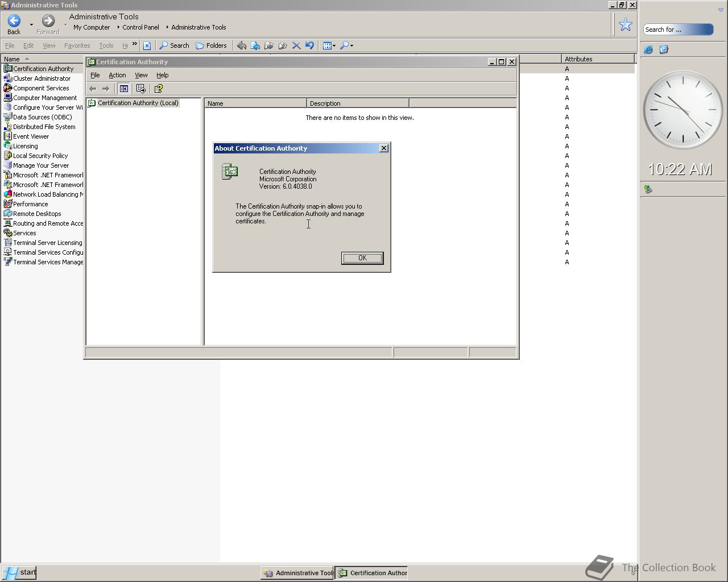Select Data Sources (ODBC) item

coord(42,117)
